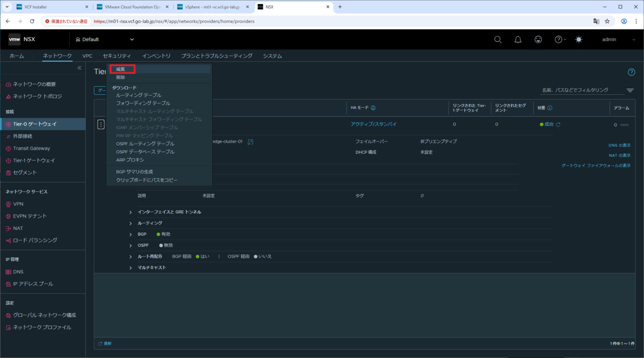Image resolution: width=644 pixels, height=358 pixels.
Task: Refresh the status with the circular arrow icon
Action: tap(558, 124)
